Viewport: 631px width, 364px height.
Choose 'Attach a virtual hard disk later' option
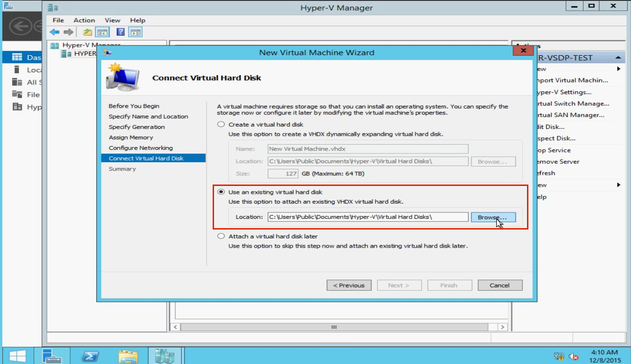[x=221, y=236]
